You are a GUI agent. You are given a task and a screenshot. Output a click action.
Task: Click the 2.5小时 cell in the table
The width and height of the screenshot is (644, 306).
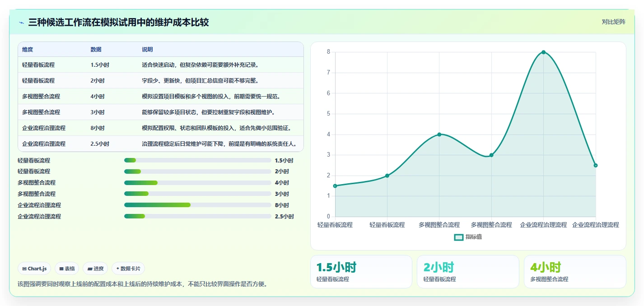click(x=99, y=144)
